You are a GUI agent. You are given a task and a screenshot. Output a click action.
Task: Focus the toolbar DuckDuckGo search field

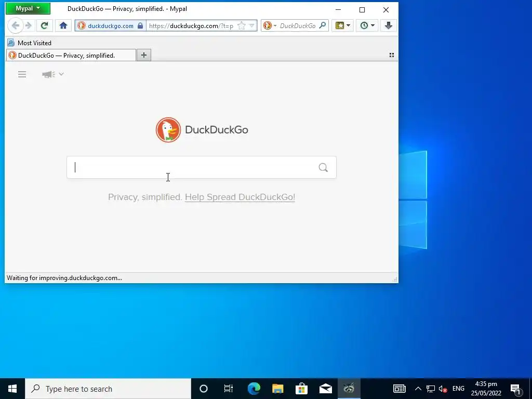tap(298, 26)
